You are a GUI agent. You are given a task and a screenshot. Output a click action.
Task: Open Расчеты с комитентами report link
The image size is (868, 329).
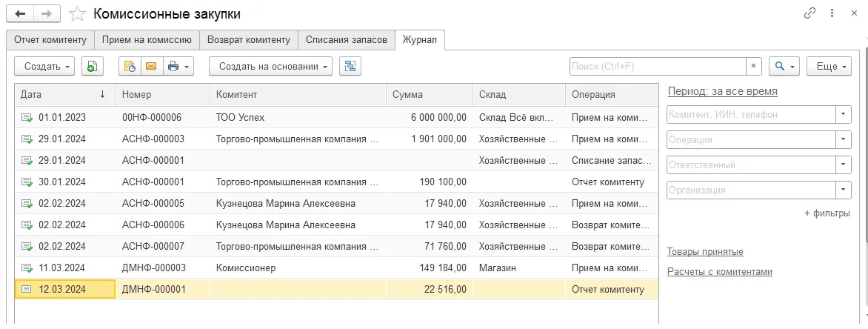[720, 272]
